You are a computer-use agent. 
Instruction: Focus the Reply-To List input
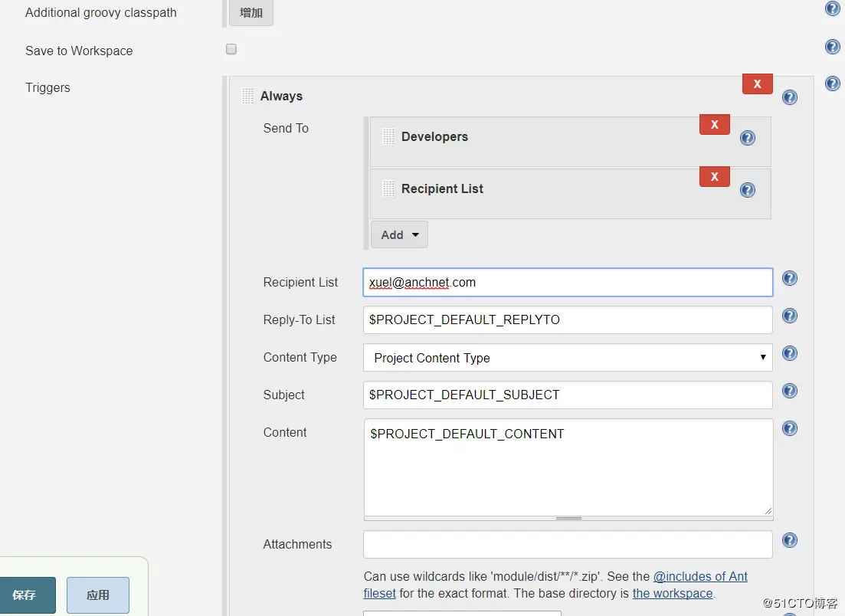[568, 320]
